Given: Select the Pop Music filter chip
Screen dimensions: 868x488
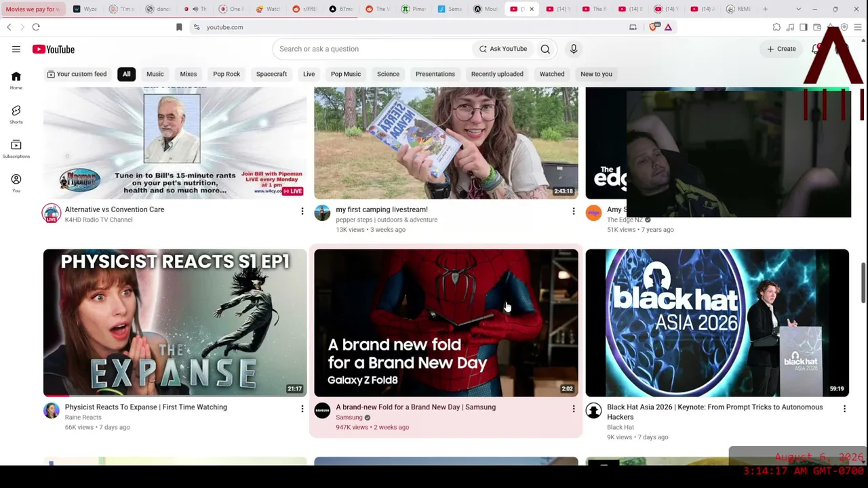Looking at the screenshot, I should pyautogui.click(x=346, y=74).
